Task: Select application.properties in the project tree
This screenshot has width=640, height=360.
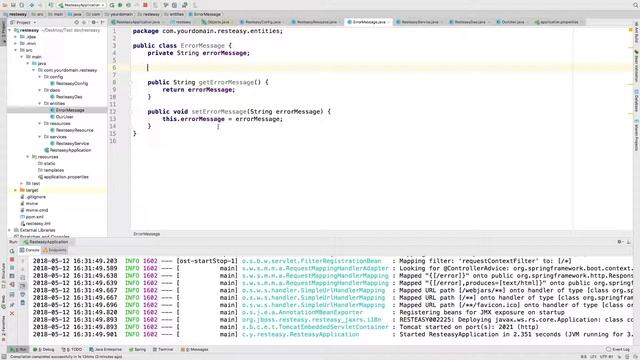Action: (66, 177)
